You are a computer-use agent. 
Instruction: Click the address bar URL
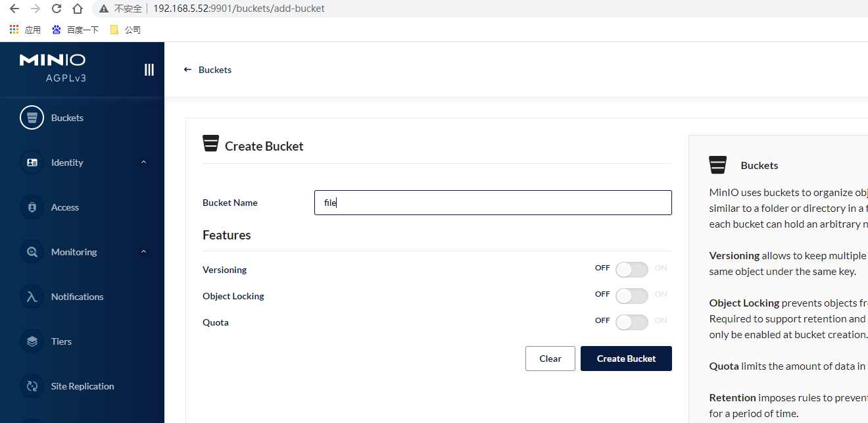coord(239,9)
